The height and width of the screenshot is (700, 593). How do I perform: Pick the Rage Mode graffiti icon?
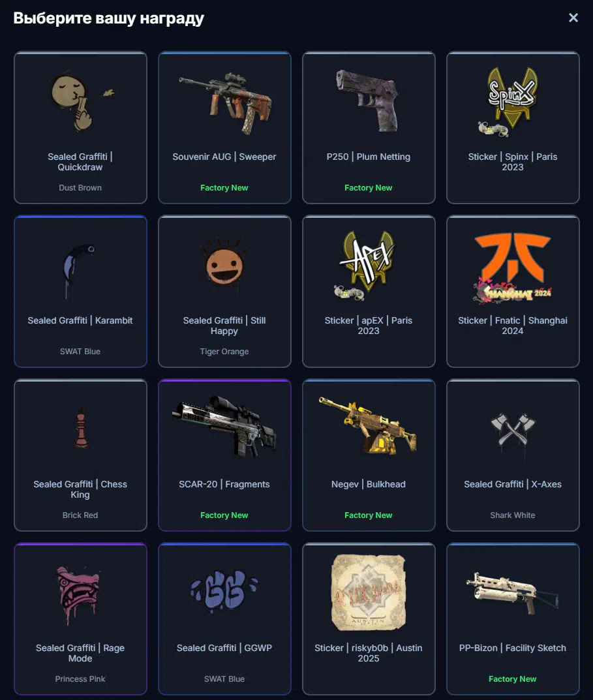point(78,595)
